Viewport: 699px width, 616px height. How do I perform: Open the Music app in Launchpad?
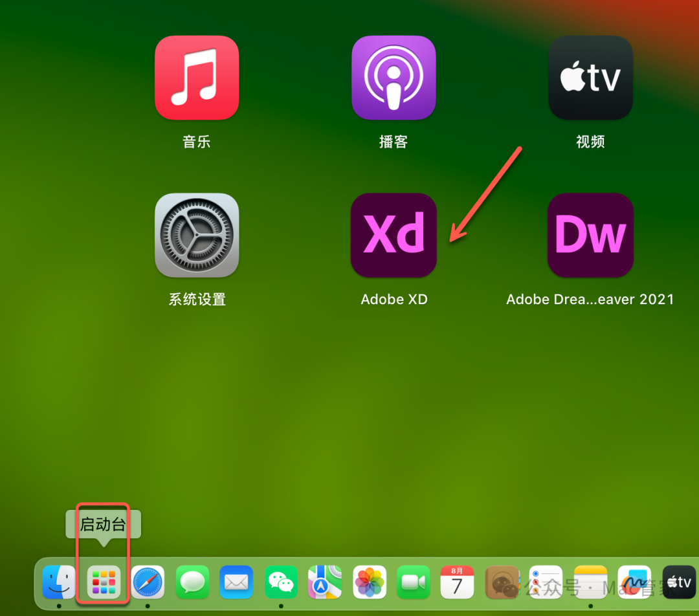click(x=197, y=78)
